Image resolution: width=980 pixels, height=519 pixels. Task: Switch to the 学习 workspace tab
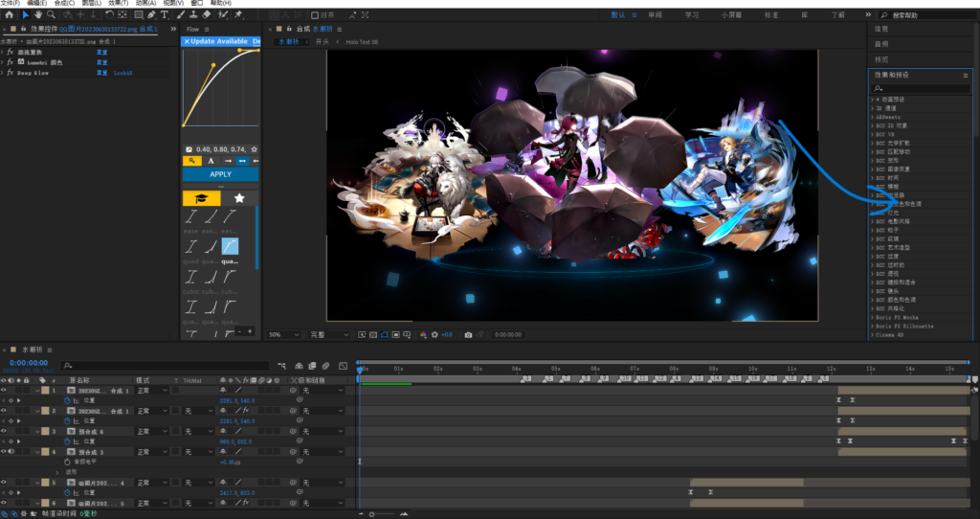pos(692,15)
